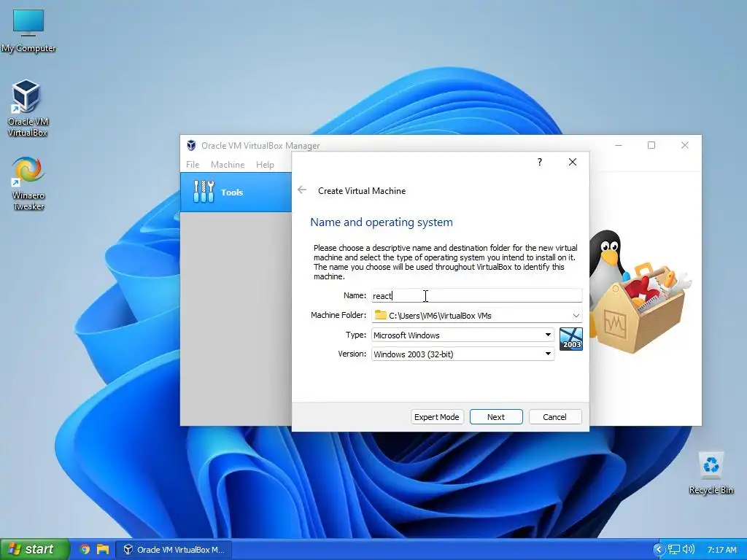Close the Create Virtual Machine dialog
The width and height of the screenshot is (747, 560).
573,162
